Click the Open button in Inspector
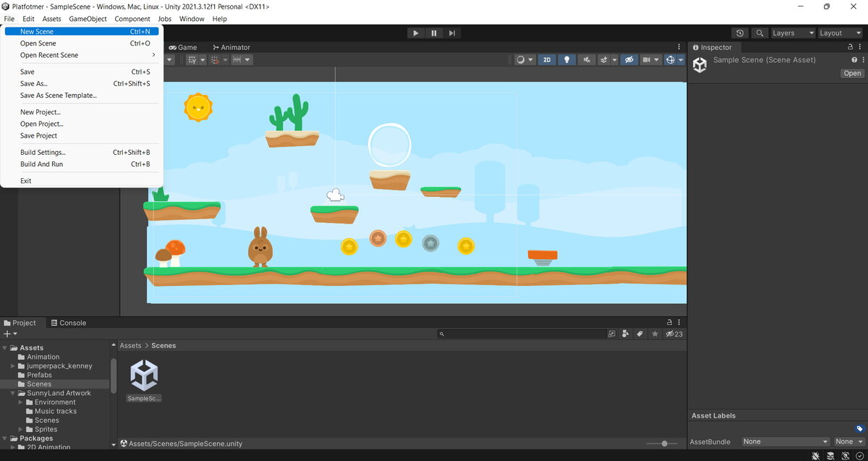The image size is (868, 461). pos(853,73)
